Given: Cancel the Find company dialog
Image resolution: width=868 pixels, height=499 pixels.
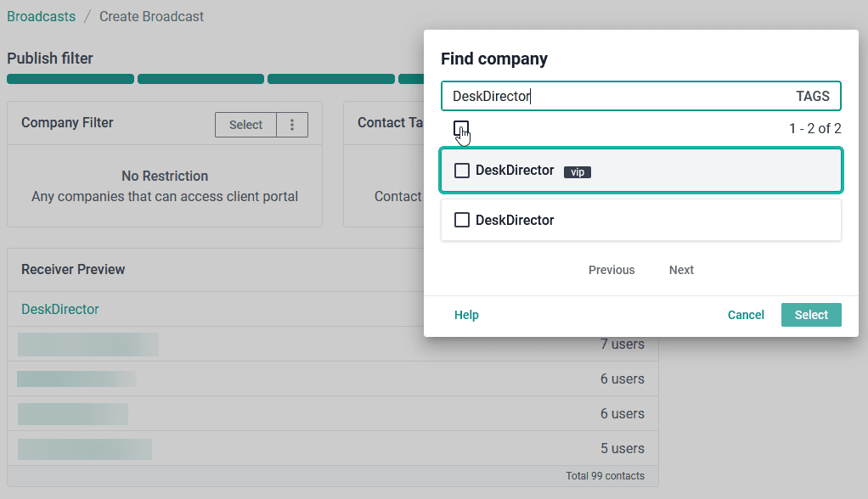Looking at the screenshot, I should click(746, 315).
